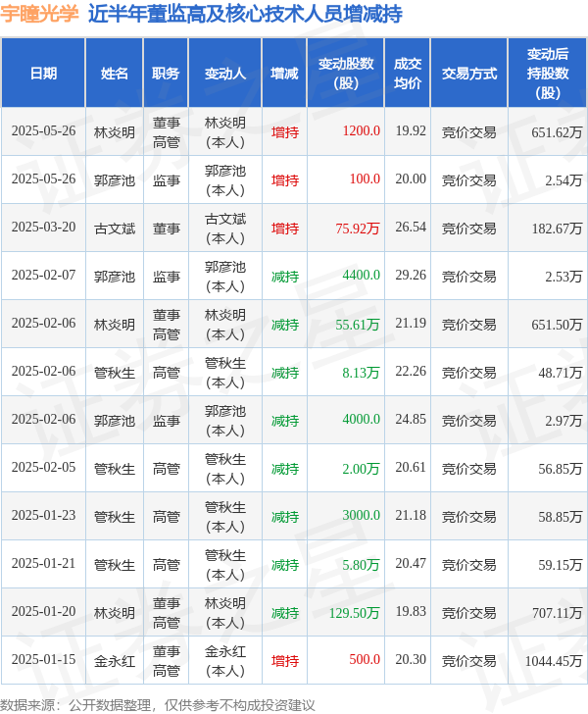Select the share change value 100.0

[x=365, y=178]
